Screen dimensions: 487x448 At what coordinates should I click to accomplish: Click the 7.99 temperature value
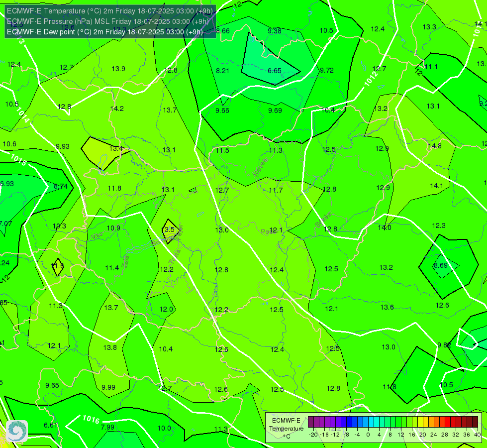coord(107,427)
